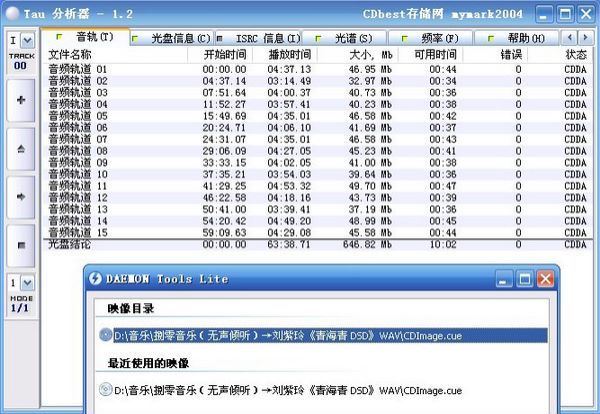Switch to the 光谱 (S) tab

pyautogui.click(x=344, y=38)
